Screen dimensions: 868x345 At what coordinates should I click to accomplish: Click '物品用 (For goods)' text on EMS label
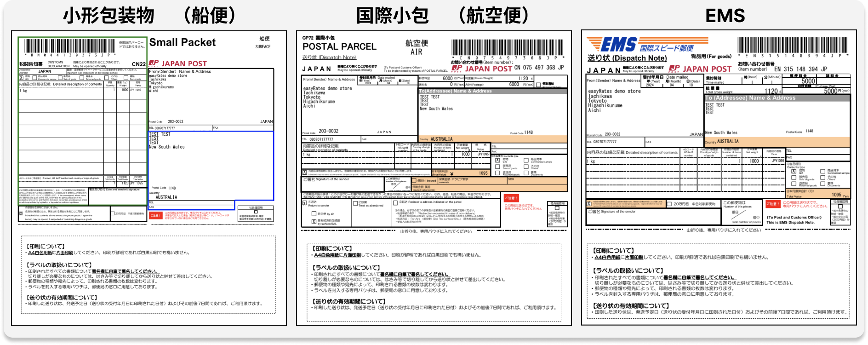click(x=711, y=57)
